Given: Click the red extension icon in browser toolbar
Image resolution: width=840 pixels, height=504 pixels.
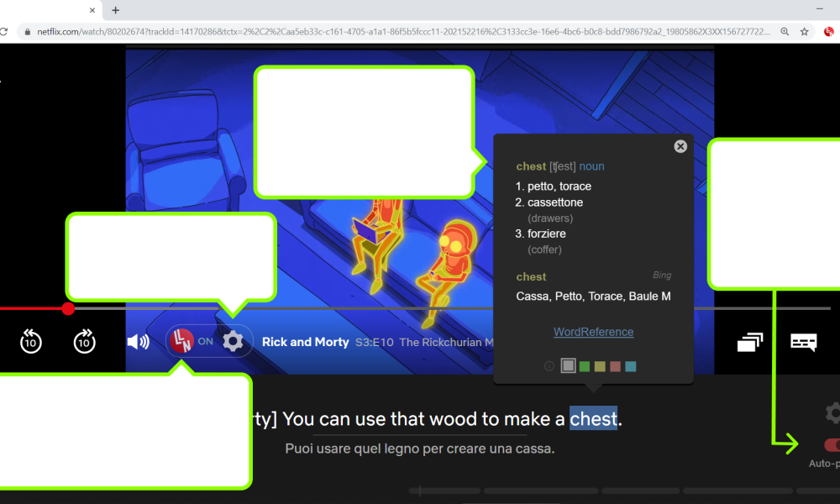Looking at the screenshot, I should pyautogui.click(x=829, y=32).
